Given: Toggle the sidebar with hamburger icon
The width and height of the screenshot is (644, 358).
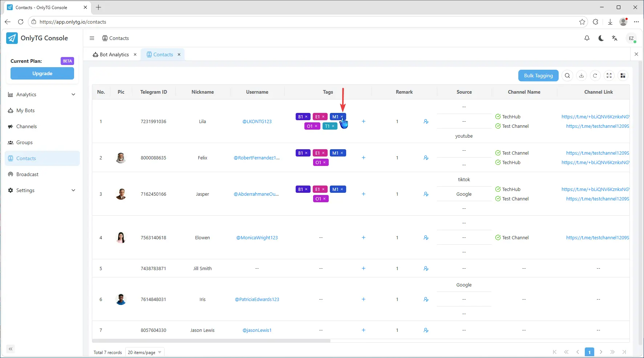Looking at the screenshot, I should (x=92, y=38).
